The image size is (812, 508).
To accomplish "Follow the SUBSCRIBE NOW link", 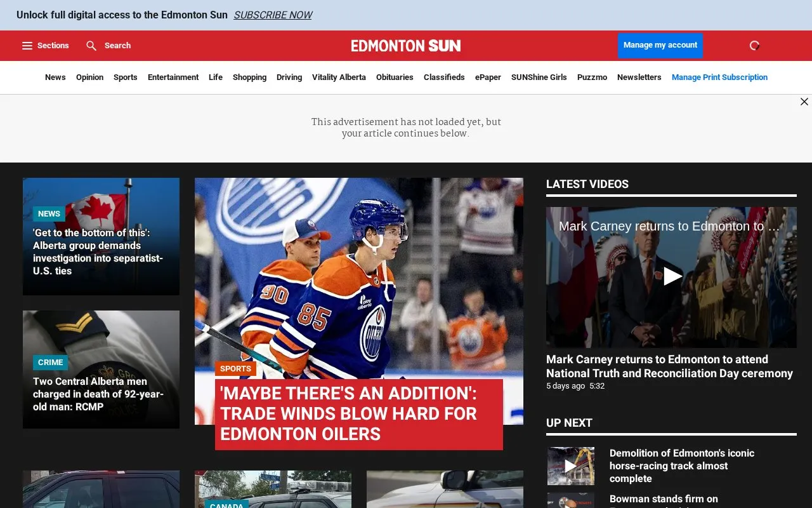I will 273,15.
